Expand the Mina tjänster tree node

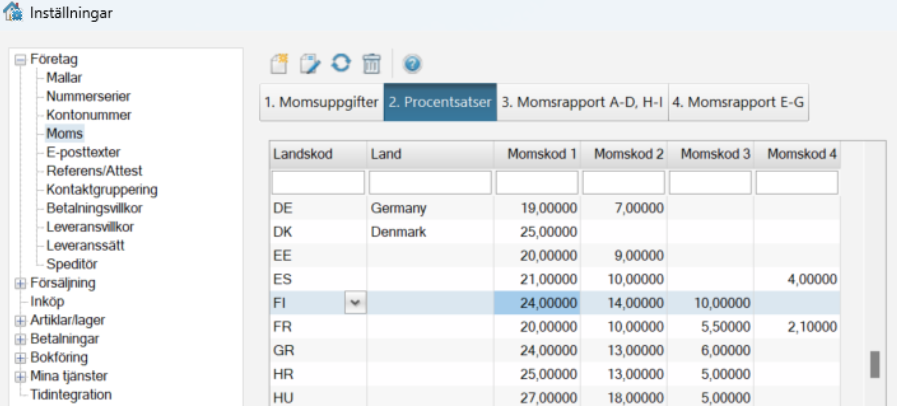21,377
